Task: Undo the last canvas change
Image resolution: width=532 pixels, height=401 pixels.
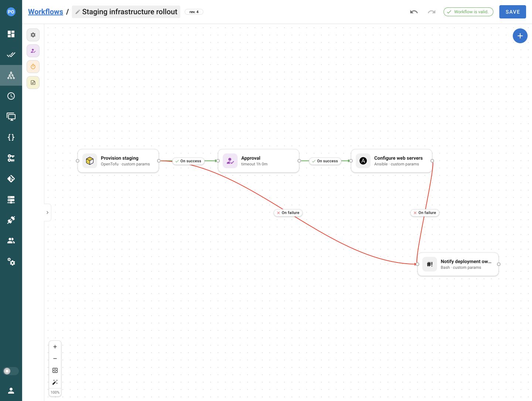Action: [414, 12]
